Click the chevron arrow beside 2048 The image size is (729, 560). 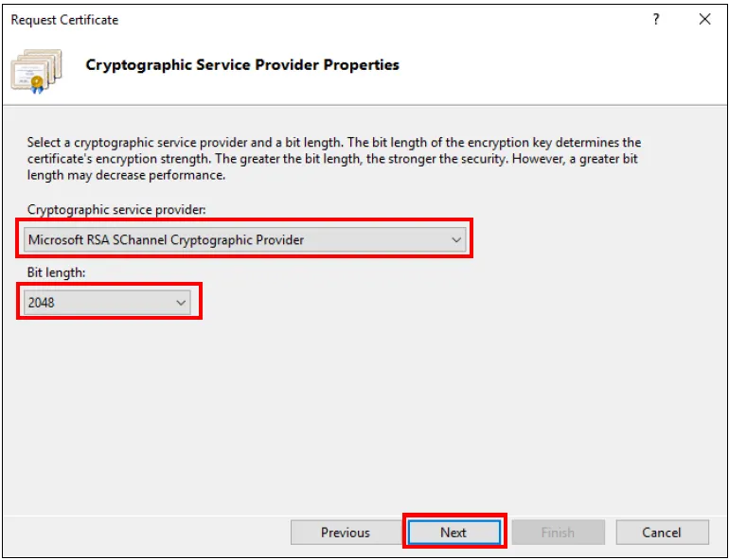point(181,303)
